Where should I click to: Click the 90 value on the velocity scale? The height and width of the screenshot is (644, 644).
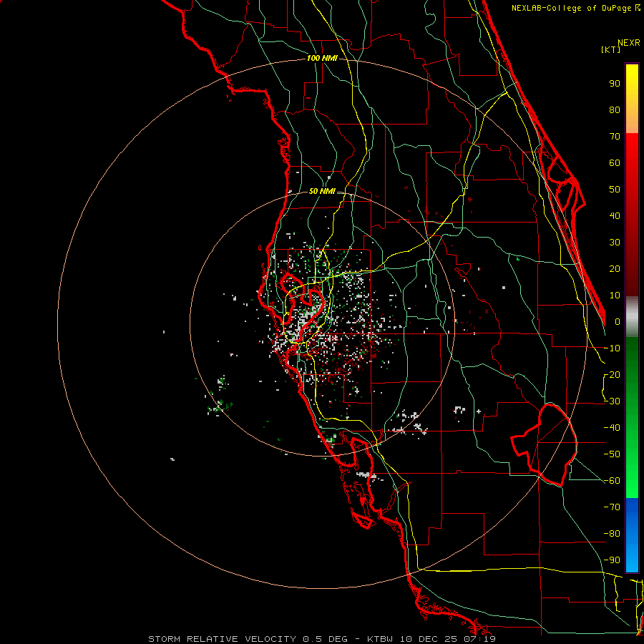(615, 84)
